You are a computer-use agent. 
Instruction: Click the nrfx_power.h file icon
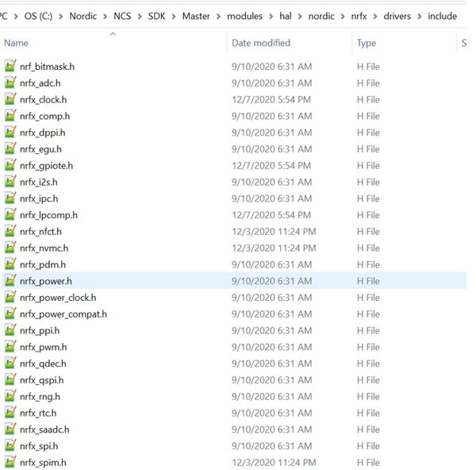pos(10,281)
